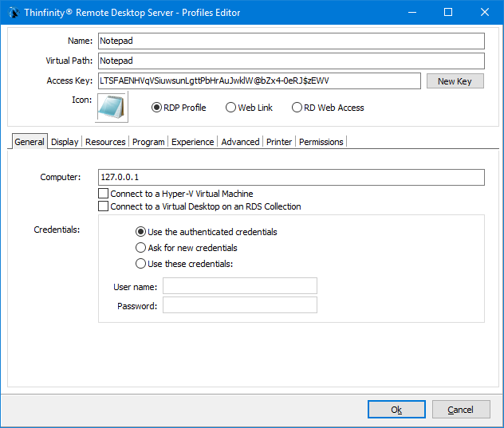Switch to the Experience tab
Viewport: 504px width, 428px height.
click(192, 142)
